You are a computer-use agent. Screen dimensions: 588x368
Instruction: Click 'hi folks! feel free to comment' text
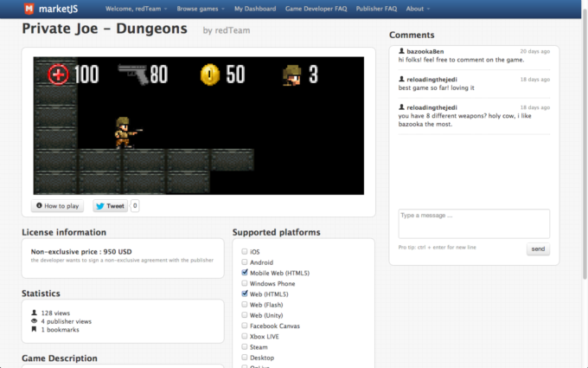pyautogui.click(x=461, y=60)
